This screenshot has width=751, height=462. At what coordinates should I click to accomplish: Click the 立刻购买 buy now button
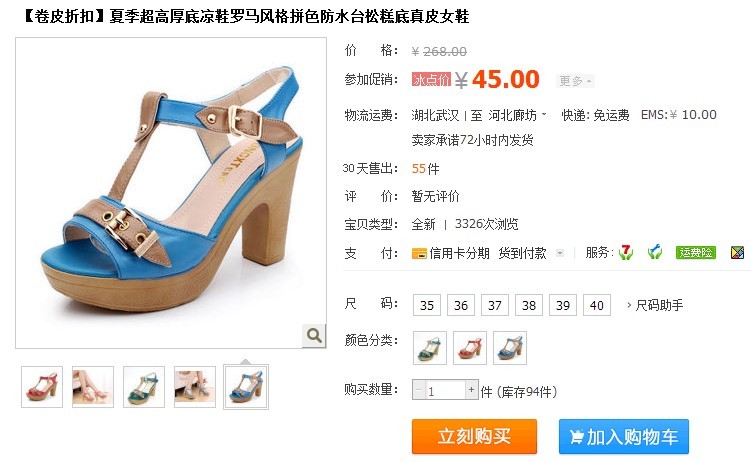[x=474, y=436]
